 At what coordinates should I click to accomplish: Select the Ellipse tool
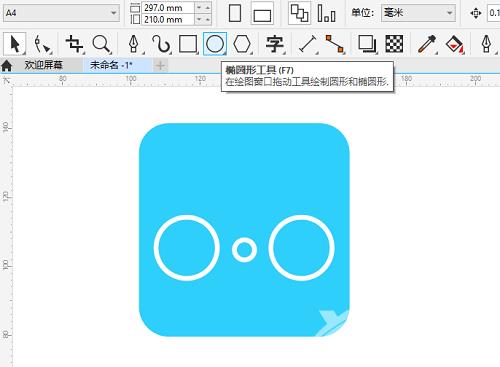point(215,44)
